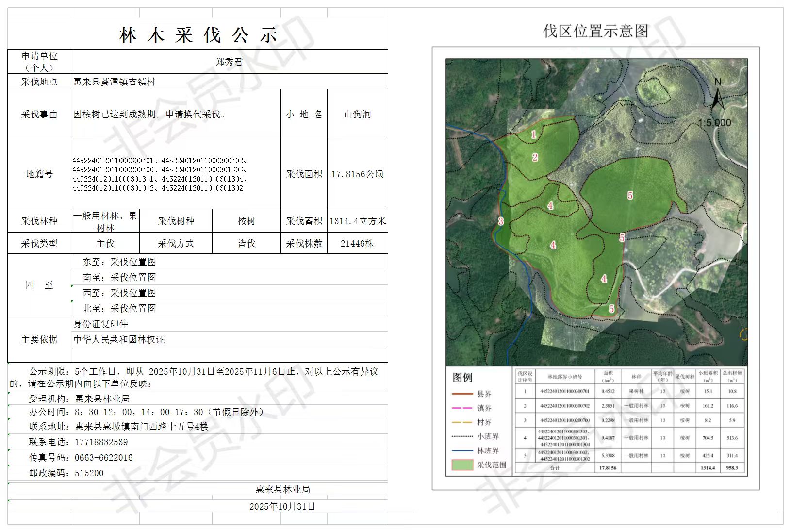Click the 1:5,000 scale label on map
791x532 pixels.
(x=714, y=123)
